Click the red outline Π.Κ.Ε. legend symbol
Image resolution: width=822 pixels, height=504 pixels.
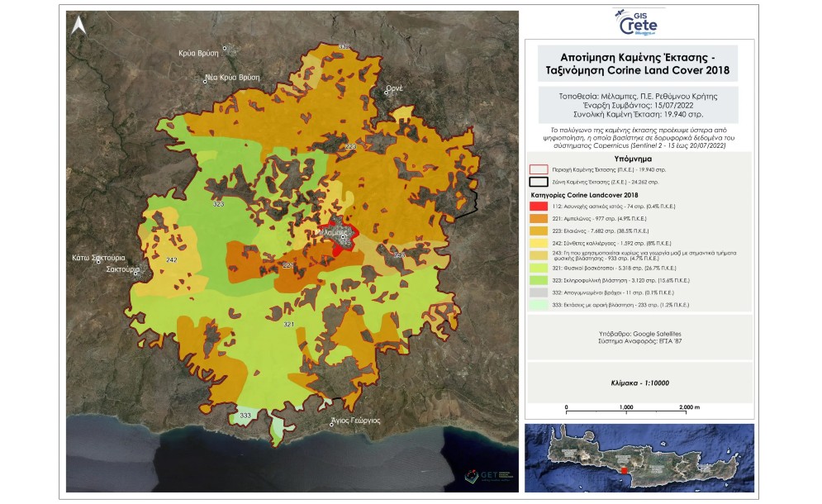pos(539,169)
